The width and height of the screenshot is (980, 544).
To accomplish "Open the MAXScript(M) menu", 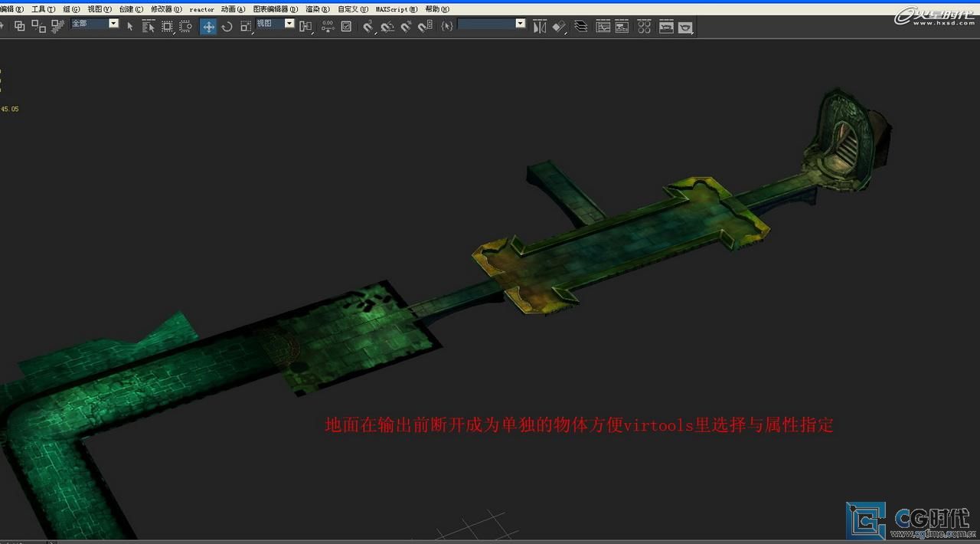I will [397, 9].
